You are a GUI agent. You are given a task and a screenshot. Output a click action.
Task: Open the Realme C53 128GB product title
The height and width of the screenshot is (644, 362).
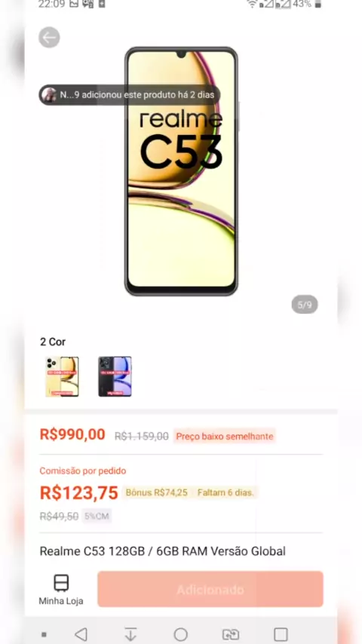tap(162, 551)
